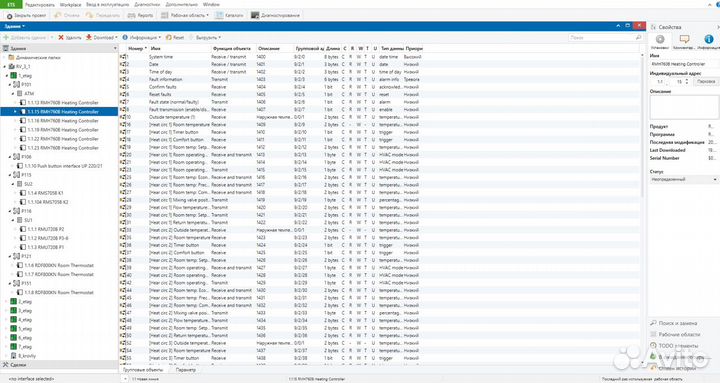The height and width of the screenshot is (383, 720).
Task: Click the red Delete X icon
Action: pos(61,38)
